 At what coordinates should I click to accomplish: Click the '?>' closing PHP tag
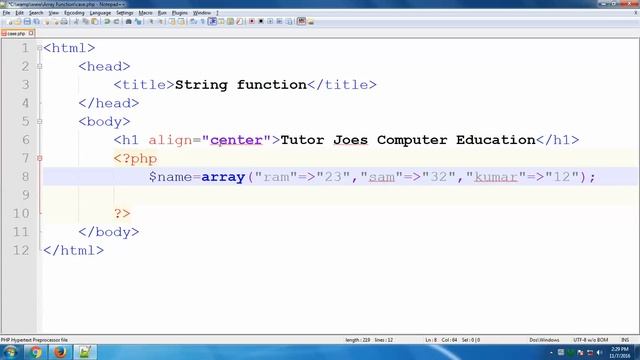point(122,213)
